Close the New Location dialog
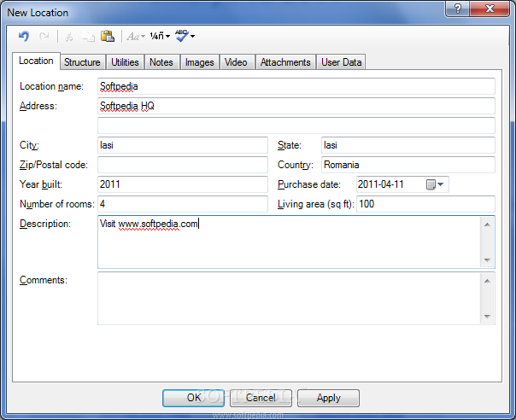The height and width of the screenshot is (420, 516). [x=490, y=9]
